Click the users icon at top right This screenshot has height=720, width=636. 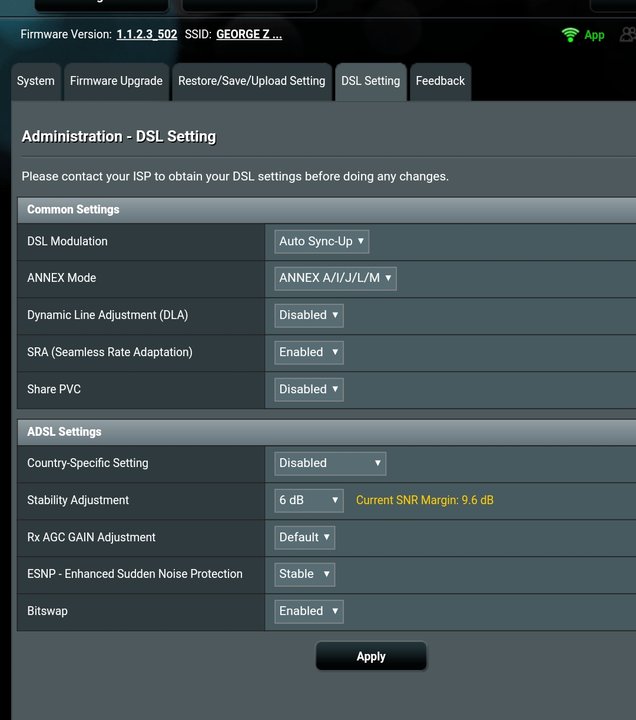click(627, 35)
